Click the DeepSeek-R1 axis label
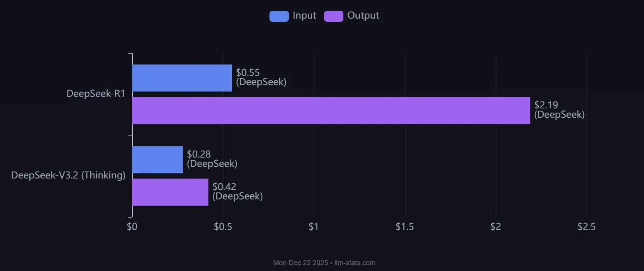The width and height of the screenshot is (644, 271). point(96,94)
